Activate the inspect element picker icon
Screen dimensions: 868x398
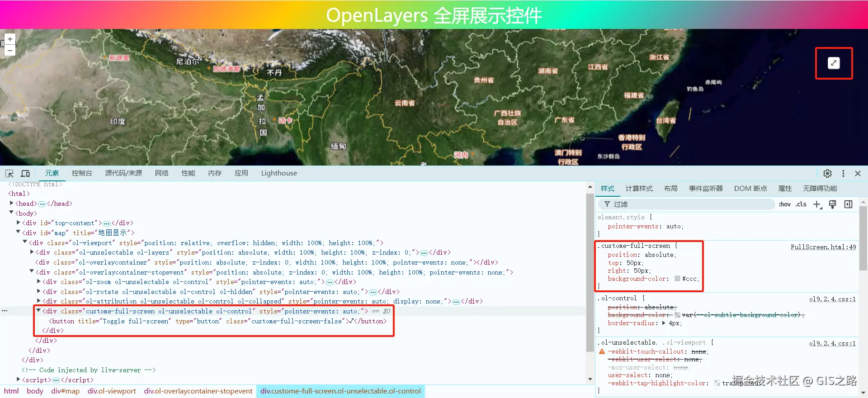click(x=9, y=173)
